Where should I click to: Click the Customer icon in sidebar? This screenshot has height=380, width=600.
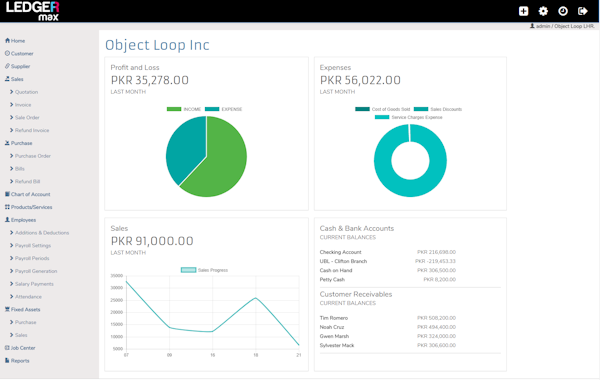pyautogui.click(x=7, y=53)
